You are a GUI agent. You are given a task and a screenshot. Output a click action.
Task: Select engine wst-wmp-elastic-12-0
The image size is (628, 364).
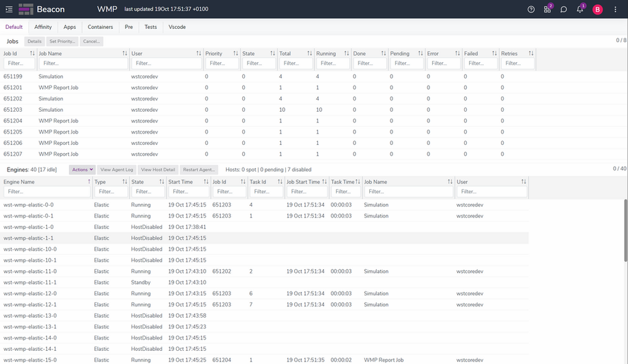[x=264, y=294]
